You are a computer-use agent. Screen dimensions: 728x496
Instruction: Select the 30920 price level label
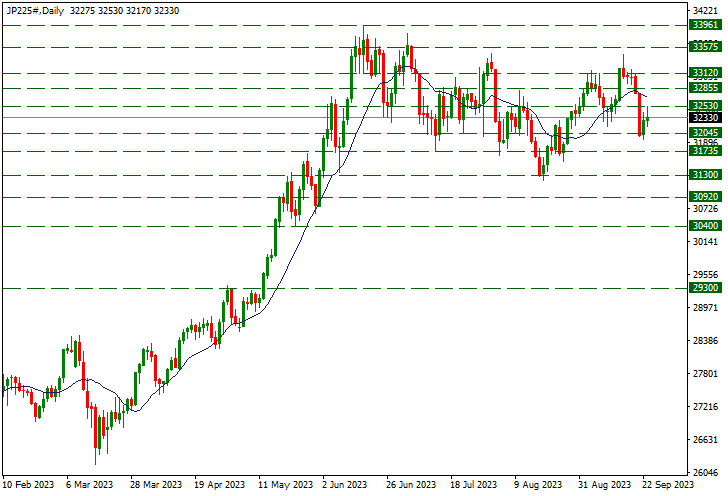pyautogui.click(x=705, y=197)
